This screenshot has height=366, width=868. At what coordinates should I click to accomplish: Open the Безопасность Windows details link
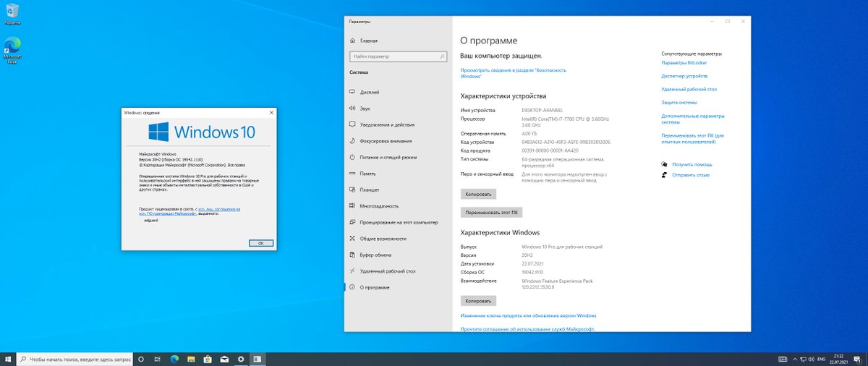tap(514, 73)
